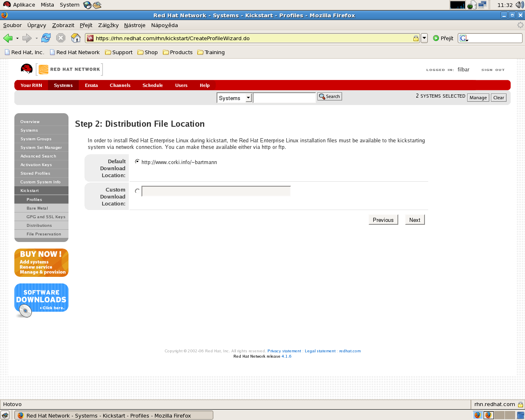Expand the URL bar history dropdown
Screen dimensions: 525x420
(424, 38)
